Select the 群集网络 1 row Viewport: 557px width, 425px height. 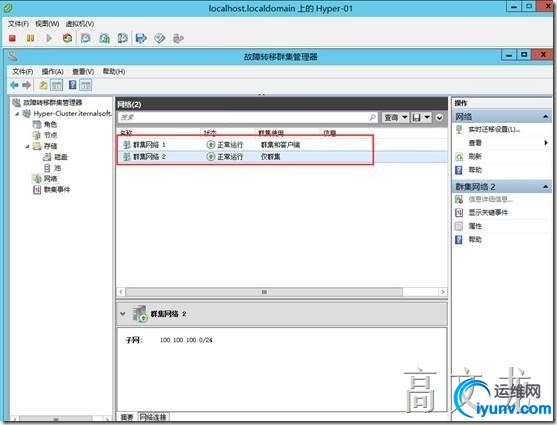(282, 145)
